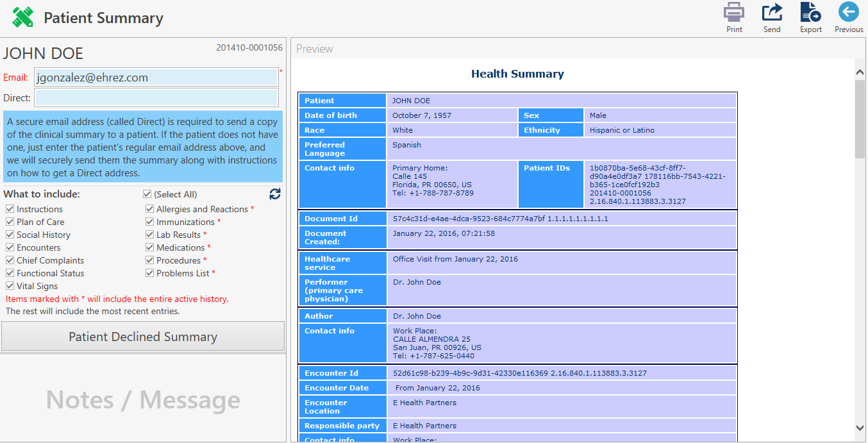Click the Hispanic or Latino ethnicity value

point(622,130)
